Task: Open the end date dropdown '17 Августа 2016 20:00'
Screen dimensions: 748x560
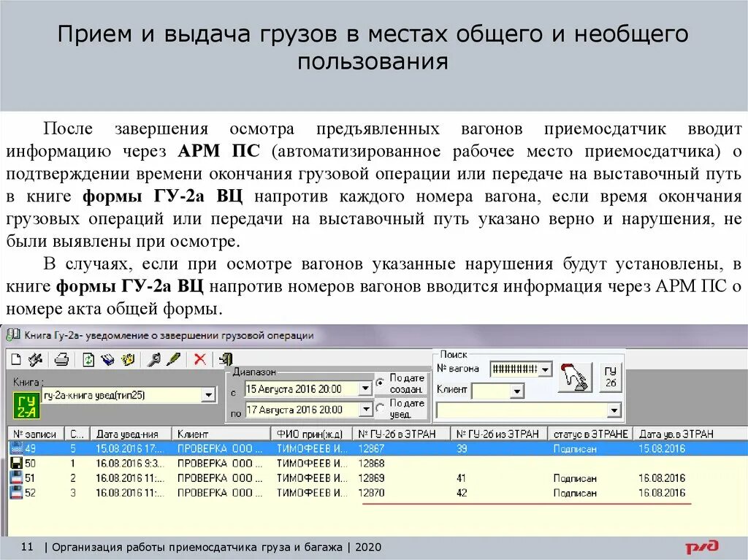Action: (365, 409)
